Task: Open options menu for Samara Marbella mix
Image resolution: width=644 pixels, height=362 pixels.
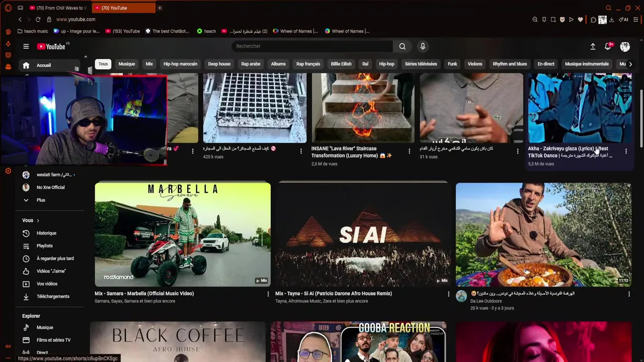Action: (268, 294)
